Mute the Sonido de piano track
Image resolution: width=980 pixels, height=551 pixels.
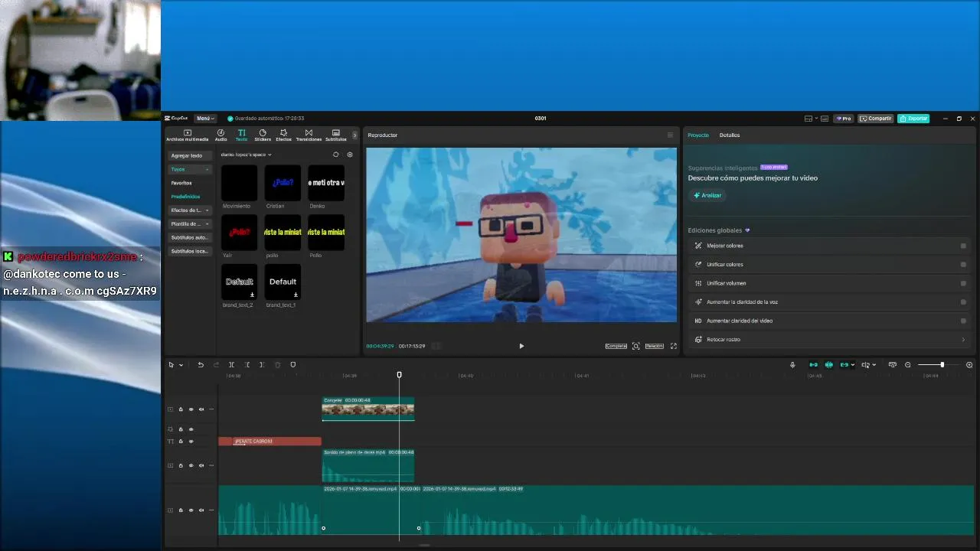pos(201,465)
